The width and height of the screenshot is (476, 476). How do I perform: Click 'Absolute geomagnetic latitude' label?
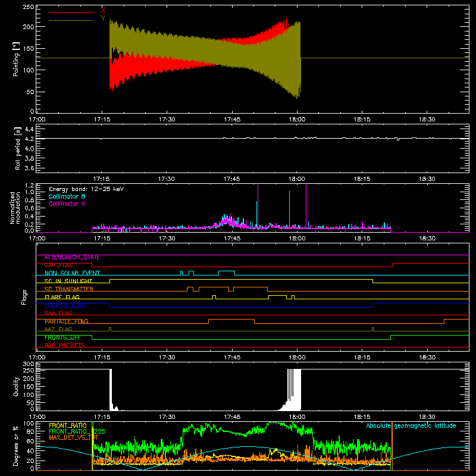pos(411,425)
